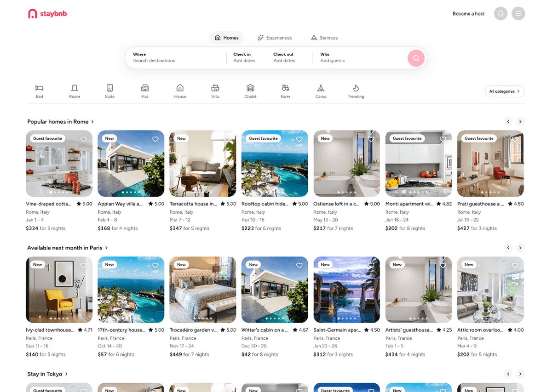Show next Tokyo listings arrow
552x392 pixels.
click(520, 374)
